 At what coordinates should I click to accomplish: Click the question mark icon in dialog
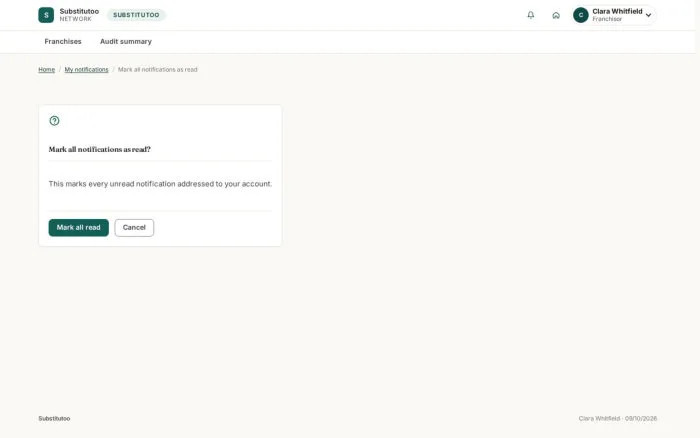coord(54,121)
